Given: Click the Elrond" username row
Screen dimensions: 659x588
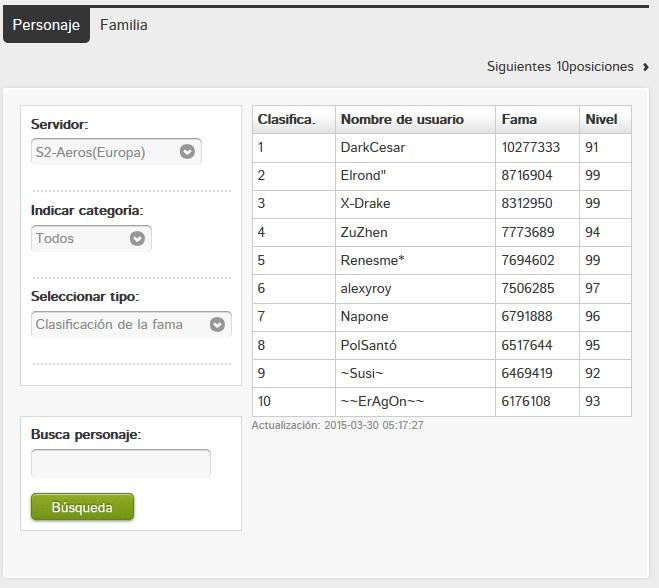Looking at the screenshot, I should click(x=363, y=175).
